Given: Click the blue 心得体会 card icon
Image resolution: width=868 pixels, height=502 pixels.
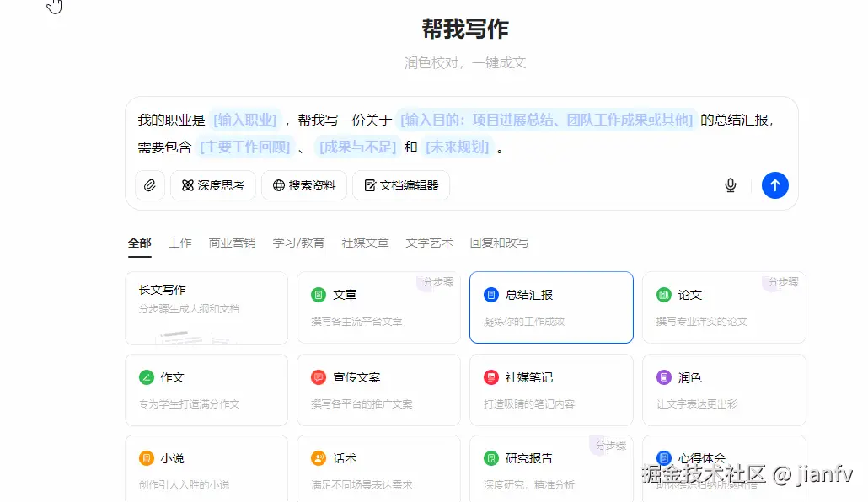Looking at the screenshot, I should point(664,458).
